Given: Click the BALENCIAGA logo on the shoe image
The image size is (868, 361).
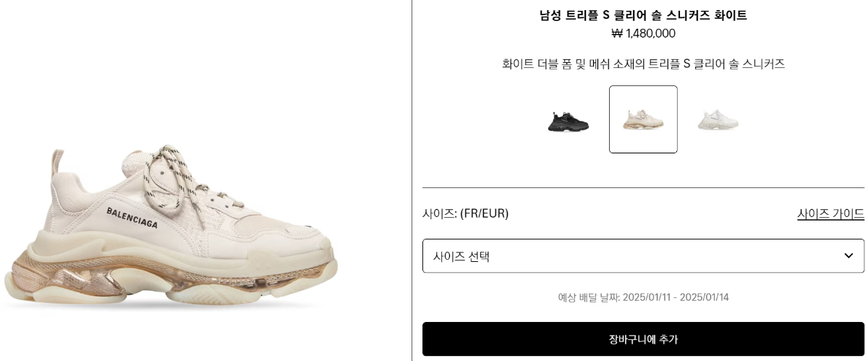Looking at the screenshot, I should [132, 217].
